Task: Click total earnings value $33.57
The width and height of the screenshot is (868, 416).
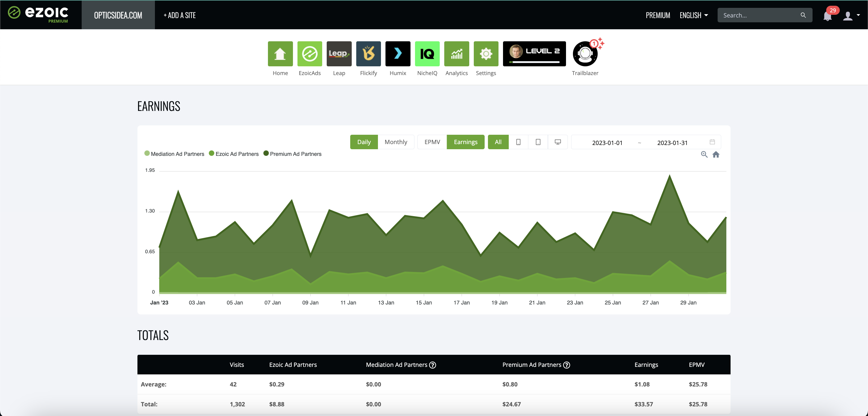Action: 643,404
